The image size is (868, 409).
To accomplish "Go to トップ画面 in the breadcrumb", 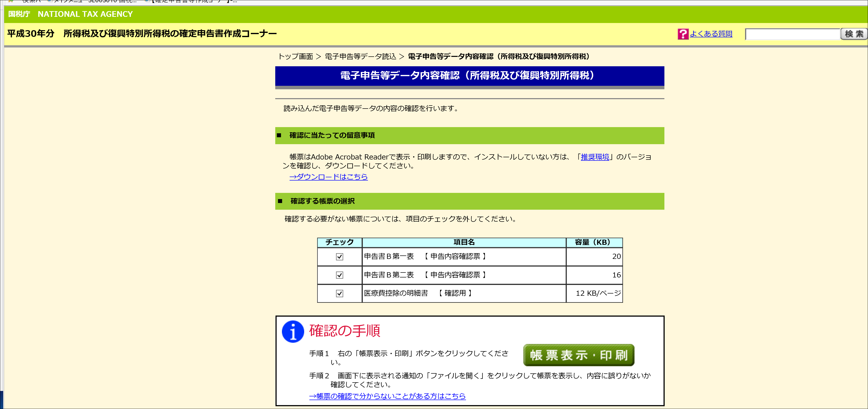I will pos(296,56).
